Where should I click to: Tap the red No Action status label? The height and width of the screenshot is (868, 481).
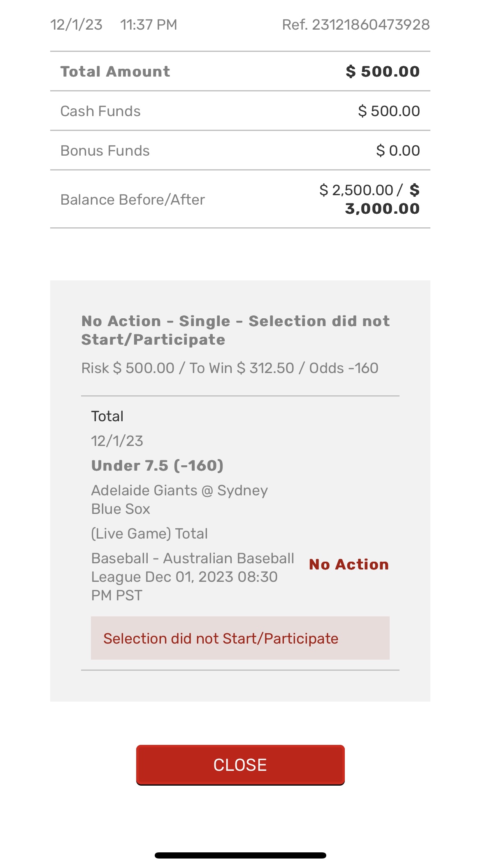coord(349,565)
